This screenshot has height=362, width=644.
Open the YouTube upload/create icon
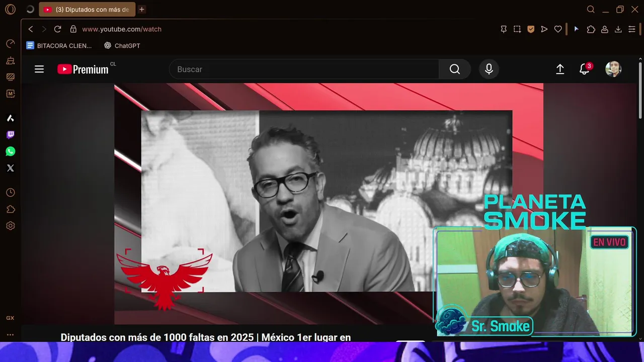tap(560, 69)
